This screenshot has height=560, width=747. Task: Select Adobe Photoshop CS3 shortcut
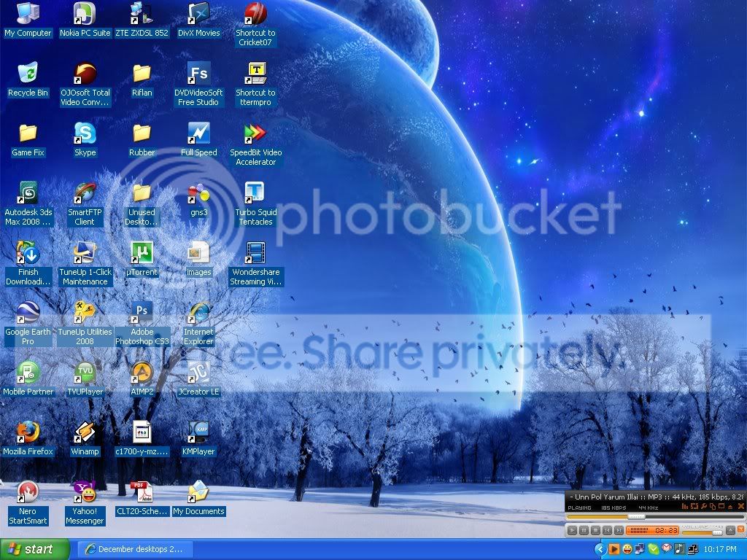tap(142, 324)
